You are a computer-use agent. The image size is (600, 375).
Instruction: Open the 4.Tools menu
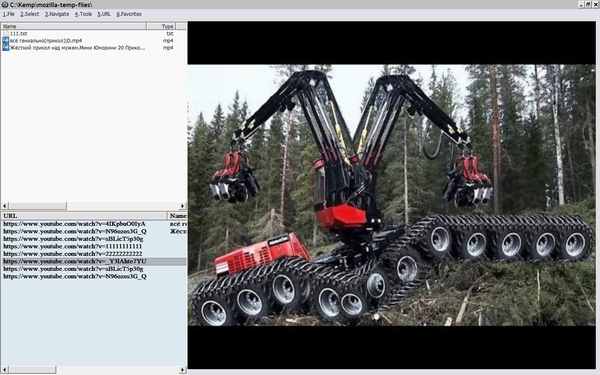(83, 14)
